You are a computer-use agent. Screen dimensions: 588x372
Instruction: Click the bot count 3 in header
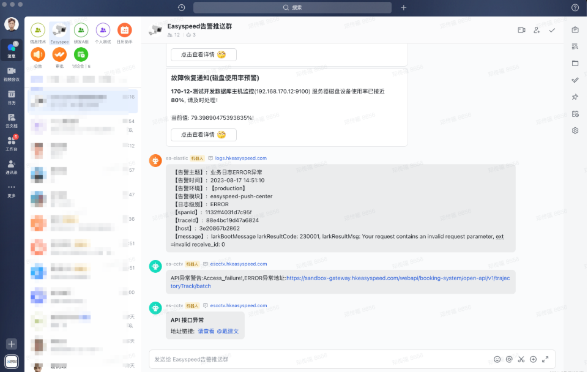pyautogui.click(x=191, y=35)
